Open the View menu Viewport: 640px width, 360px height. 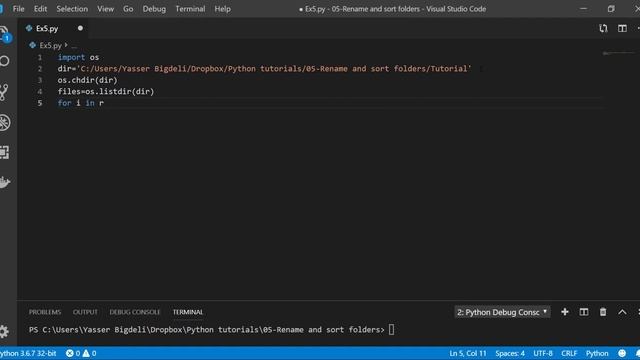105,9
